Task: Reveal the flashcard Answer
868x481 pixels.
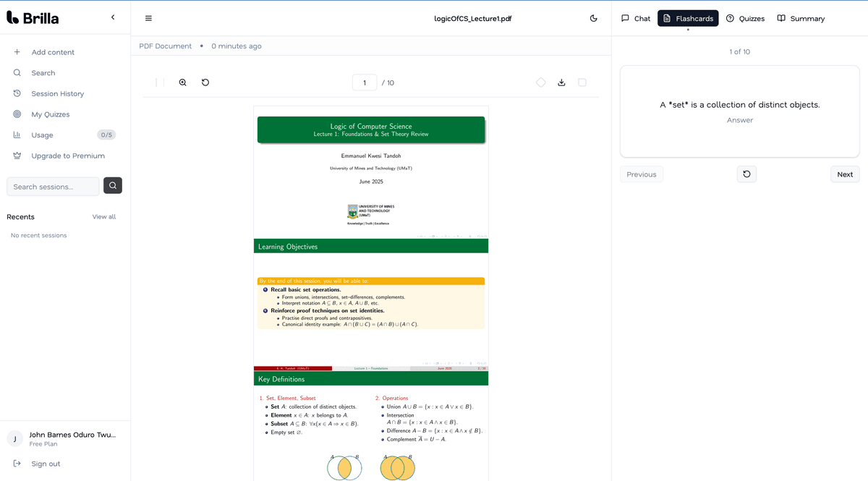Action: (x=739, y=120)
